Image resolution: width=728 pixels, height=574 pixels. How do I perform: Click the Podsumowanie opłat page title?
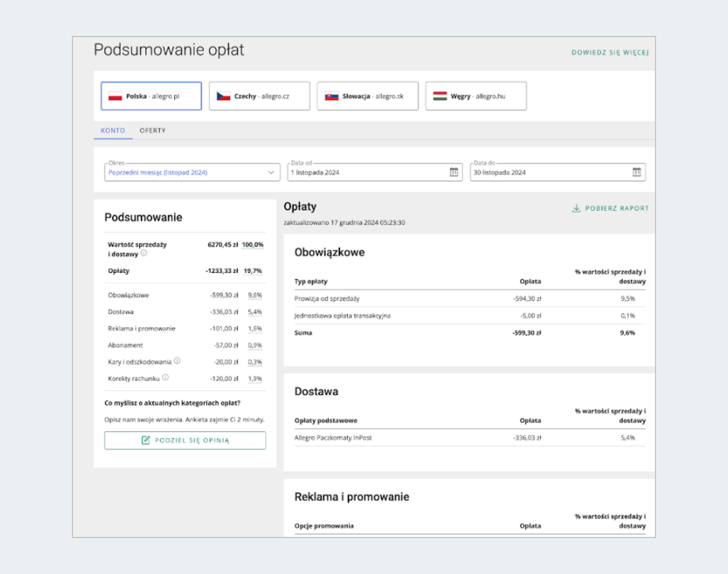(169, 50)
